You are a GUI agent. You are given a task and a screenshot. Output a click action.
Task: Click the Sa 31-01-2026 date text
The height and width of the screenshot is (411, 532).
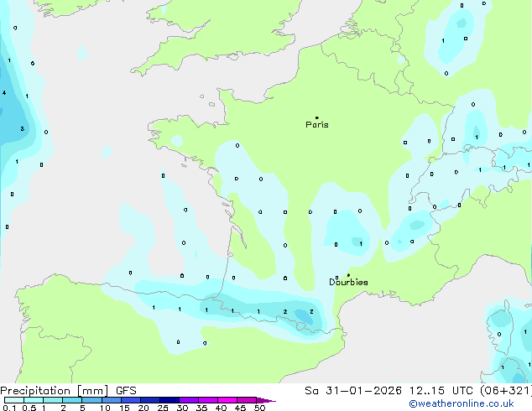pyautogui.click(x=353, y=391)
